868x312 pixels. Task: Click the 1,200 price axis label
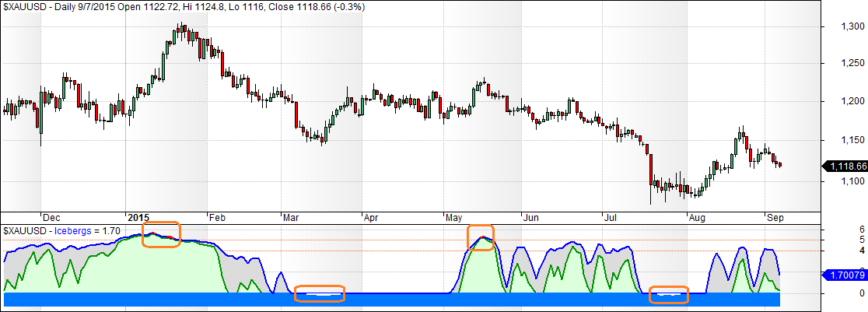[843, 101]
